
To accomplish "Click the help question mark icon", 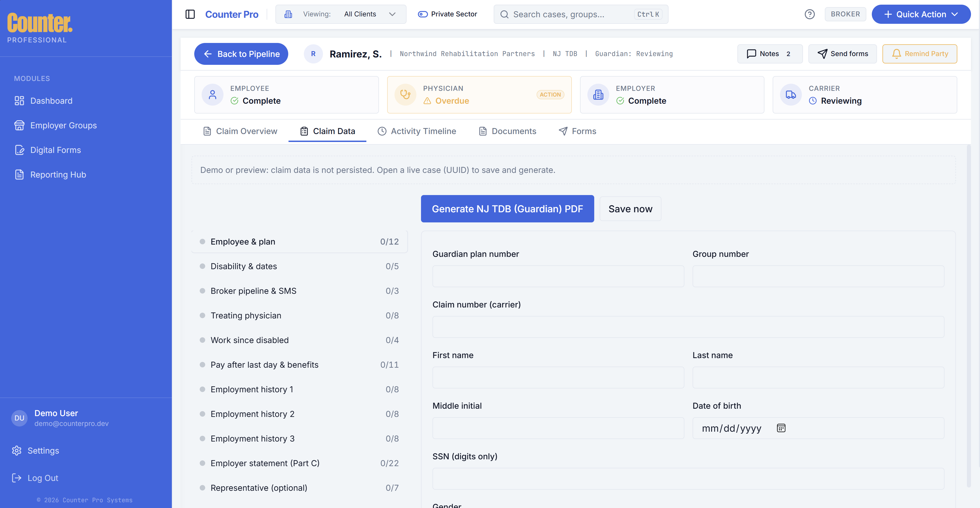I will 810,14.
